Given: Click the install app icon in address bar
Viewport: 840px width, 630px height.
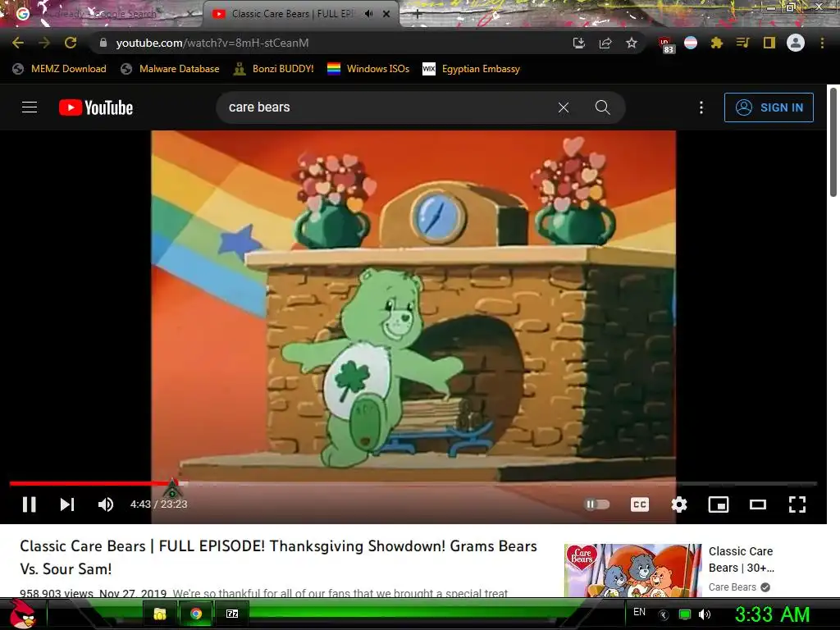Looking at the screenshot, I should pos(578,43).
